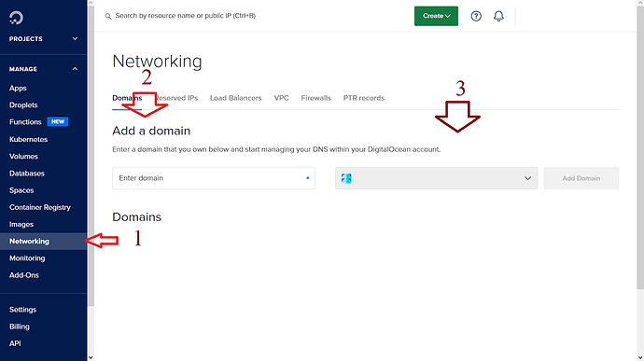Select Networking in the sidebar
The height and width of the screenshot is (361, 644).
(43, 241)
